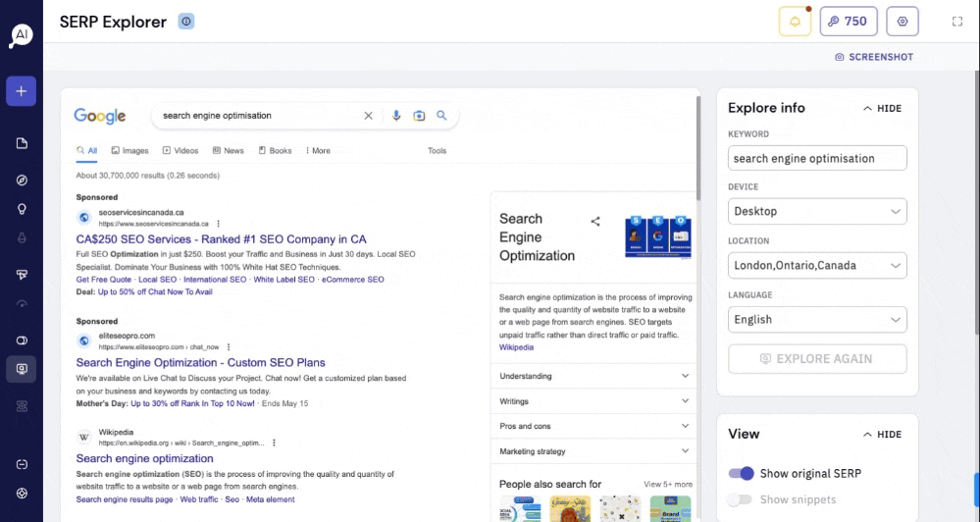Click the White Label SEO sitelink

coord(284,280)
